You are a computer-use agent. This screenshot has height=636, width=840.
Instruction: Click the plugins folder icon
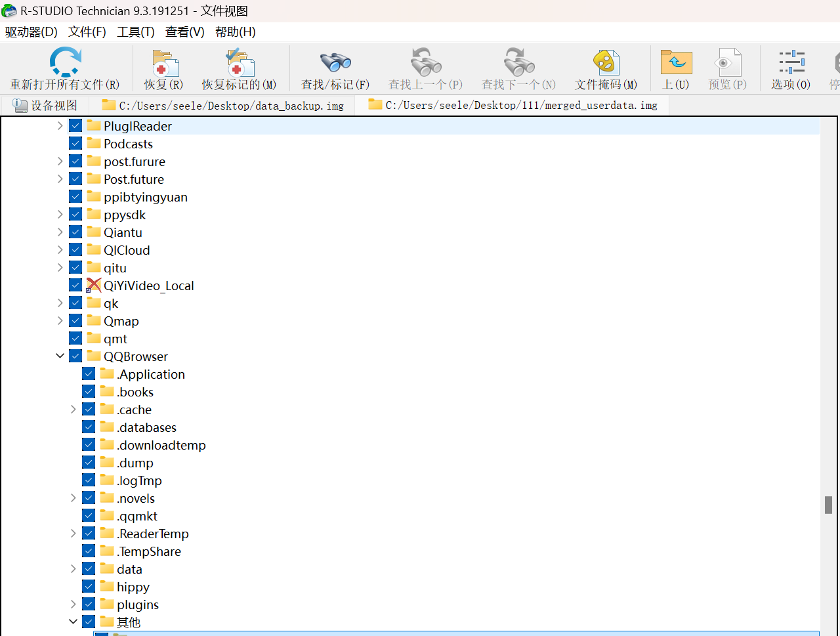click(x=107, y=604)
